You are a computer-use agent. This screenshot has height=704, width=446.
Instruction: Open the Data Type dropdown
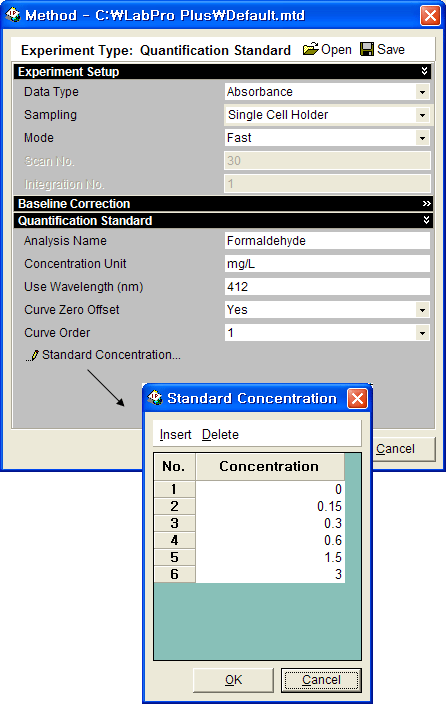click(422, 92)
